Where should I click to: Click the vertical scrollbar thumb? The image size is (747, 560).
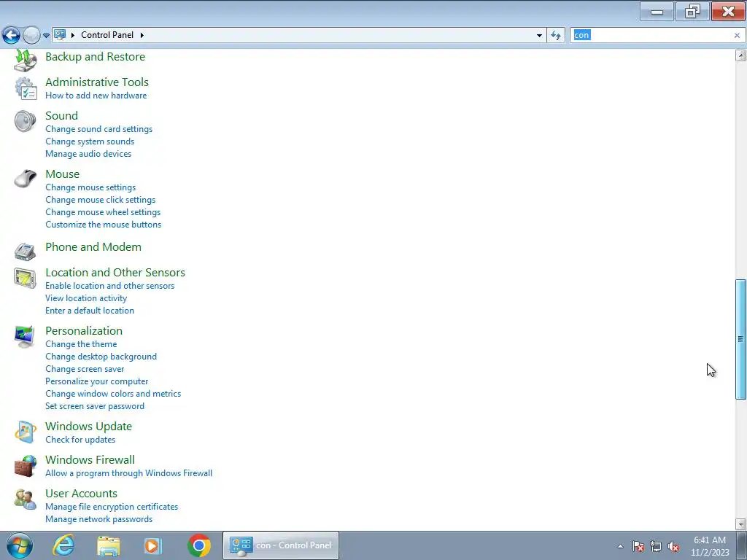pos(740,339)
